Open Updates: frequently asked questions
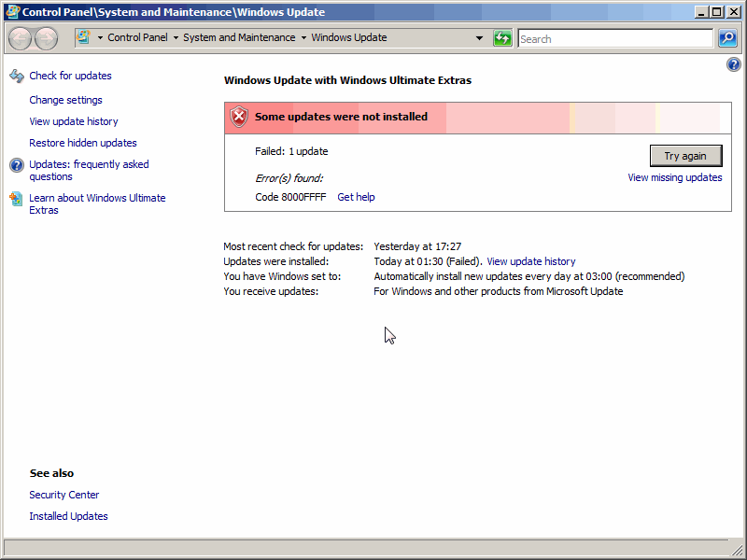This screenshot has width=747, height=560. [89, 171]
